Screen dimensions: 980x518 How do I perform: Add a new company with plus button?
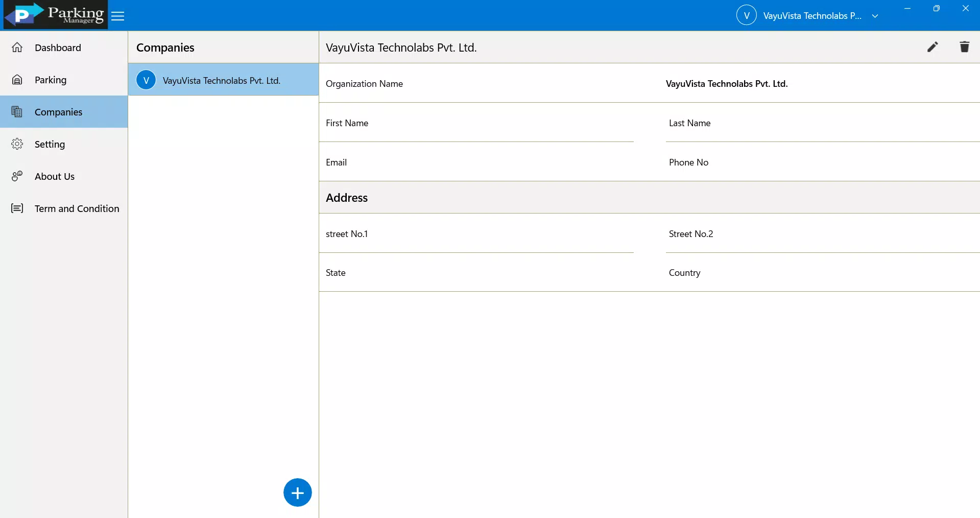point(298,492)
